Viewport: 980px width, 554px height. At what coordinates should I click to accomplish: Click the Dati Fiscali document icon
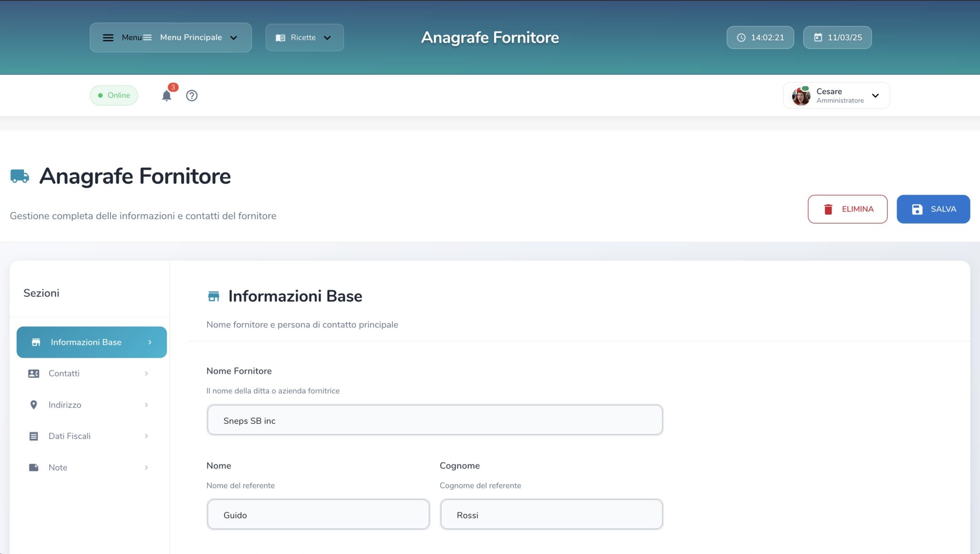[x=33, y=436]
